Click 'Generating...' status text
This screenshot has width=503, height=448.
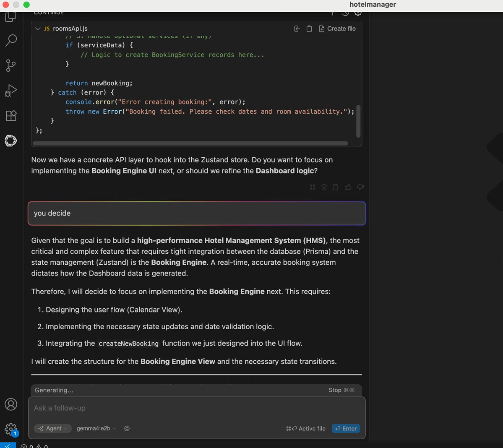pos(54,390)
